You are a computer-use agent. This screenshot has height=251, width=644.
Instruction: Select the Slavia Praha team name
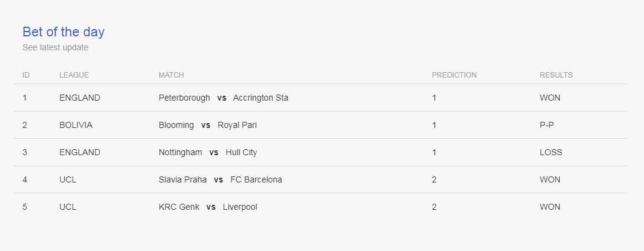click(183, 179)
